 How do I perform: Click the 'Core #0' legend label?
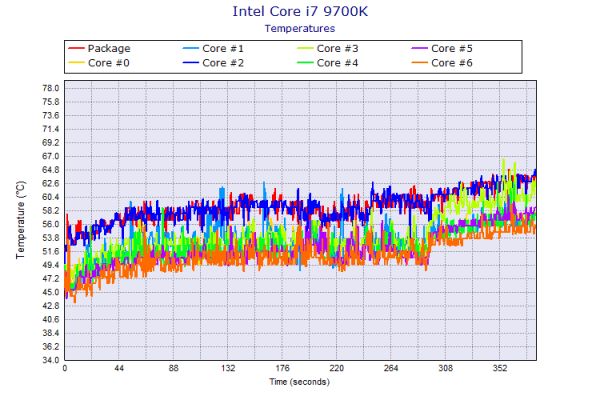[109, 63]
